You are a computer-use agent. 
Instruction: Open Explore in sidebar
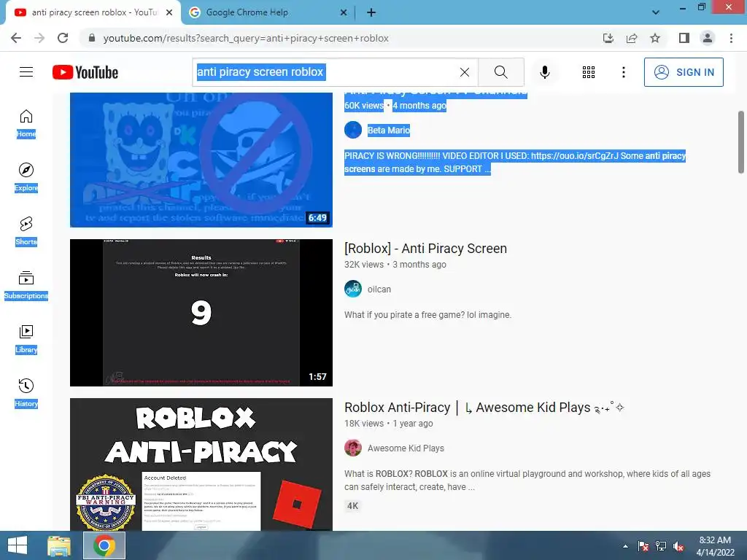pos(26,177)
